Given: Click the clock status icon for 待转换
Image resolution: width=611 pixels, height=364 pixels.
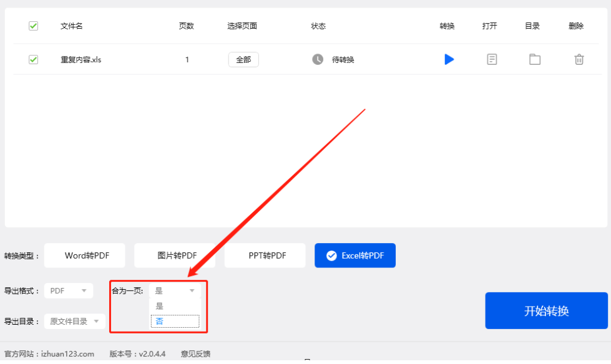Looking at the screenshot, I should pyautogui.click(x=318, y=60).
